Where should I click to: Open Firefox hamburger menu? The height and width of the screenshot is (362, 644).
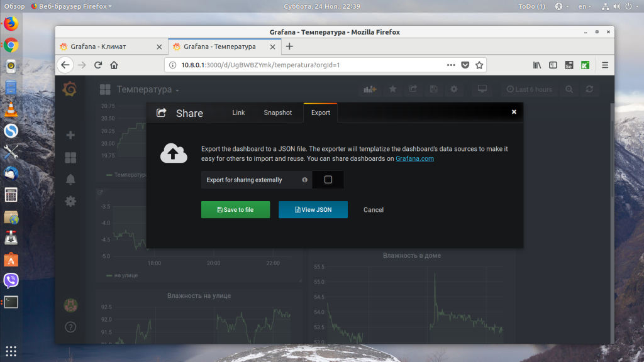(605, 65)
